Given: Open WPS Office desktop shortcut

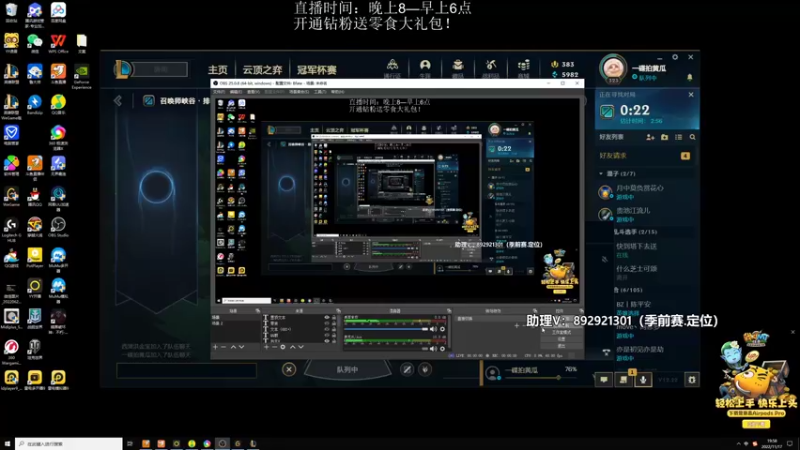Looking at the screenshot, I should click(58, 43).
